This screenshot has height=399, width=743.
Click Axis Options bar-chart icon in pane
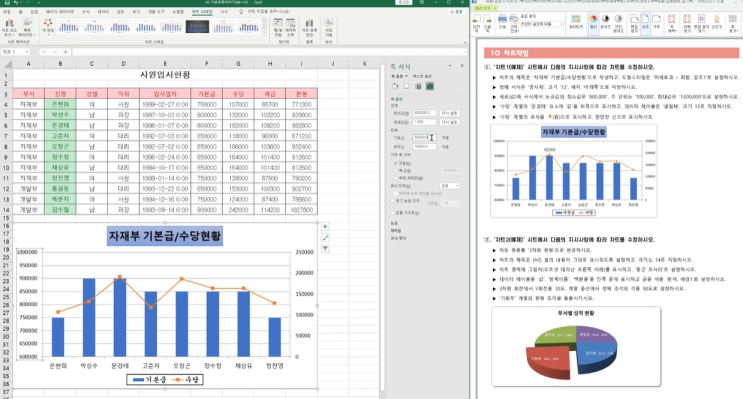[430, 86]
